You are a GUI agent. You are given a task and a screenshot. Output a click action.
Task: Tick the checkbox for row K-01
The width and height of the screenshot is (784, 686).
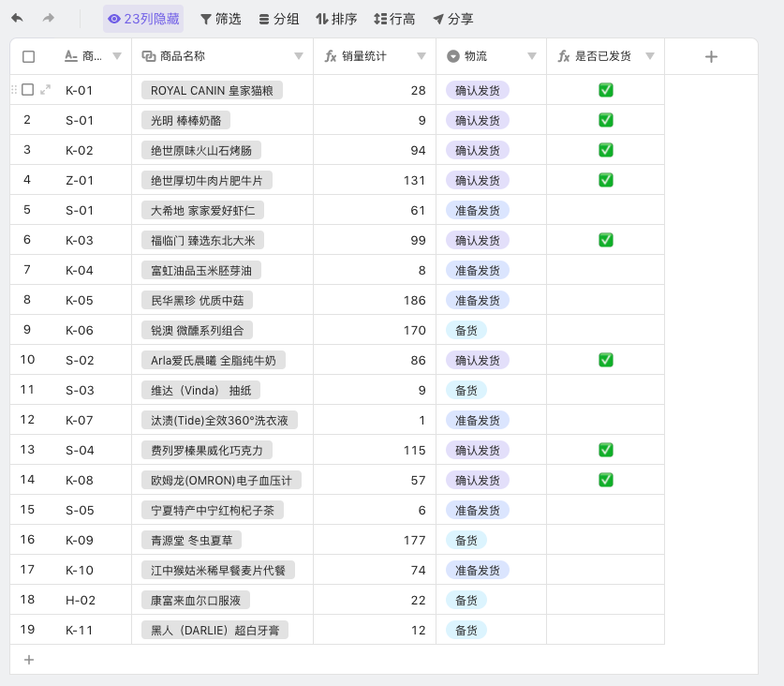28,90
